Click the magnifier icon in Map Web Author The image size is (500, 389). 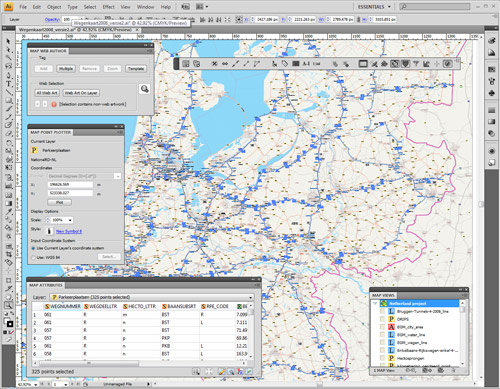pos(144,89)
